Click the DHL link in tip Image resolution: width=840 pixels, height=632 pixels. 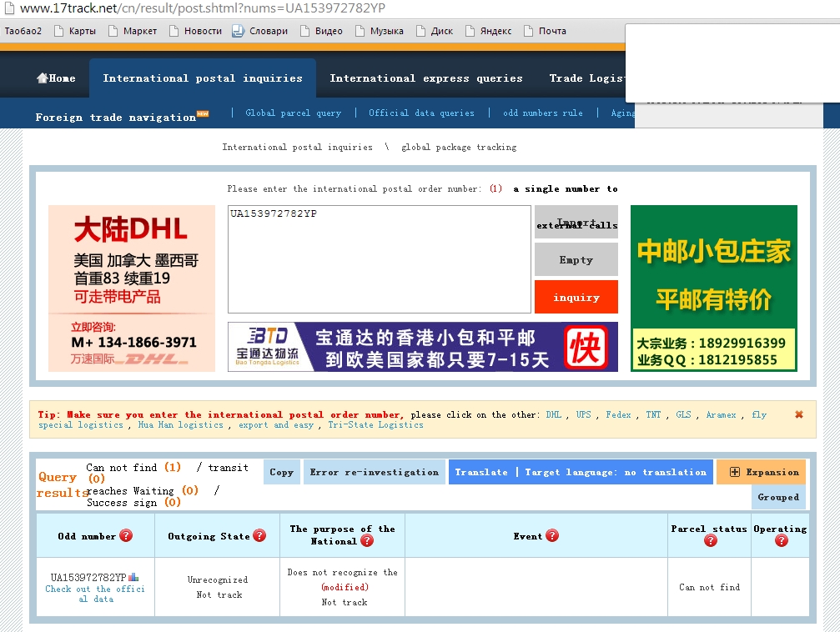coord(553,414)
